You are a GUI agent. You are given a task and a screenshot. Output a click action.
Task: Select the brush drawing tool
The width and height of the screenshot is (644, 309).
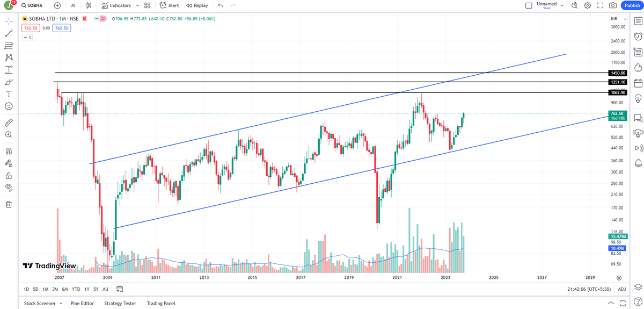9,82
